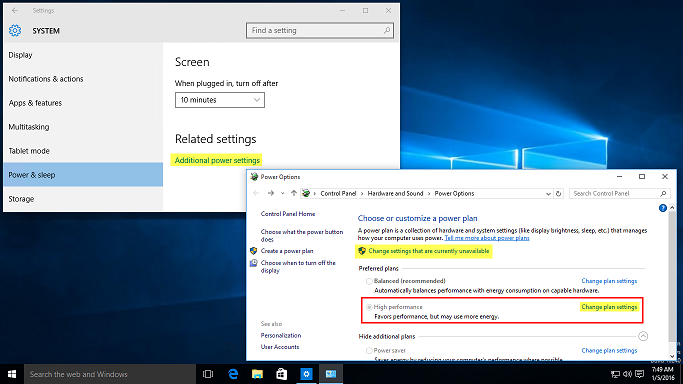The image size is (683, 384).
Task: Open the screen turn off time dropdown
Action: click(220, 100)
